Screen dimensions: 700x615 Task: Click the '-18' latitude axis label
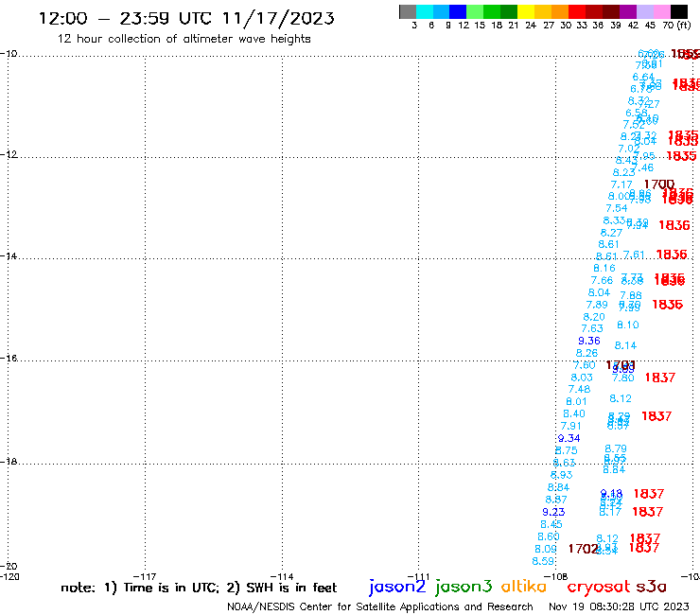coord(9,462)
